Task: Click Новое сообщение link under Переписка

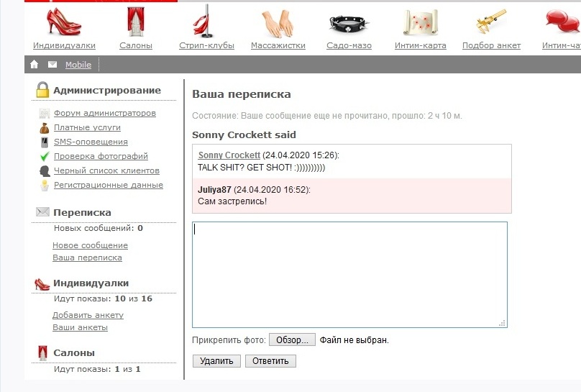Action: [90, 245]
